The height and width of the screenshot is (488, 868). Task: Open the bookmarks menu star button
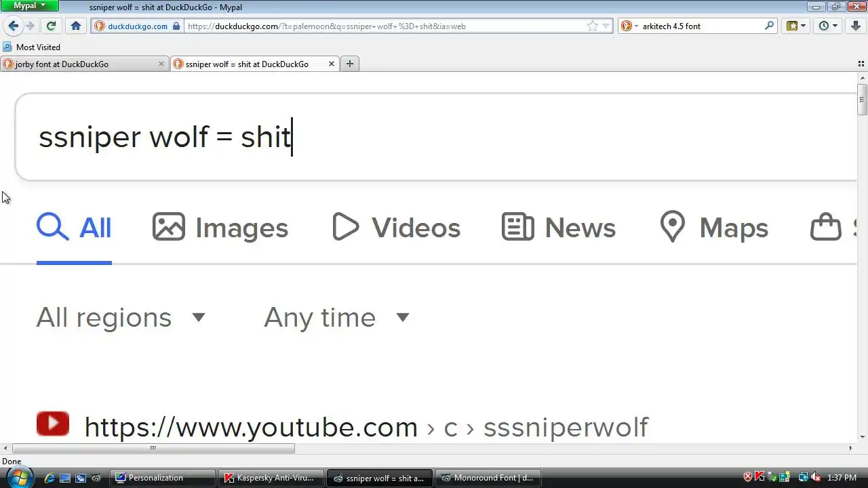point(796,26)
